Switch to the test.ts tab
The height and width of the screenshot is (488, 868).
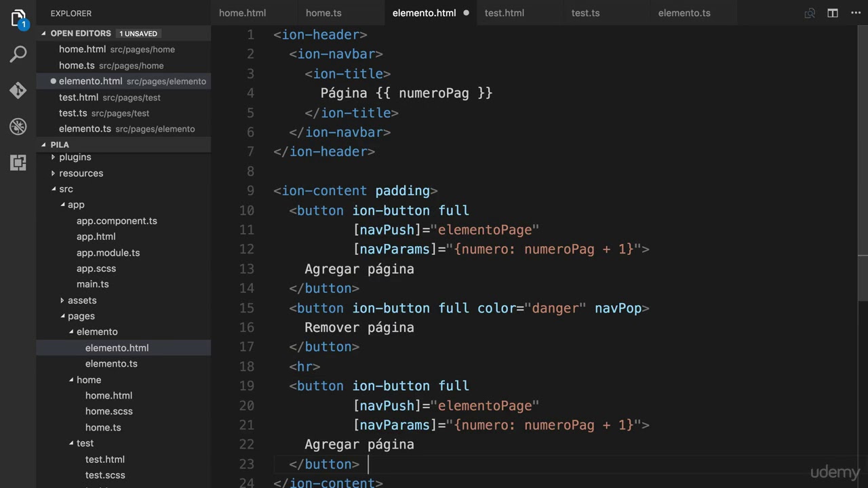585,13
